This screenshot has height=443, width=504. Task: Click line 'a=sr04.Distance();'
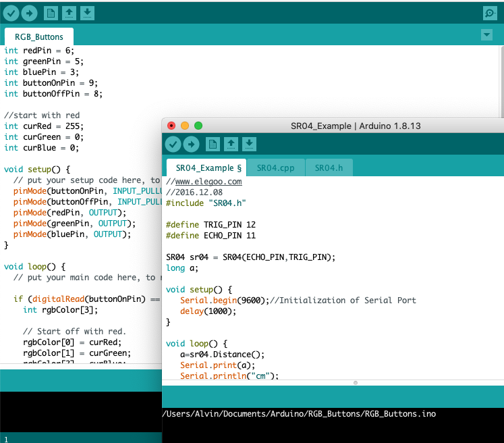point(223,355)
